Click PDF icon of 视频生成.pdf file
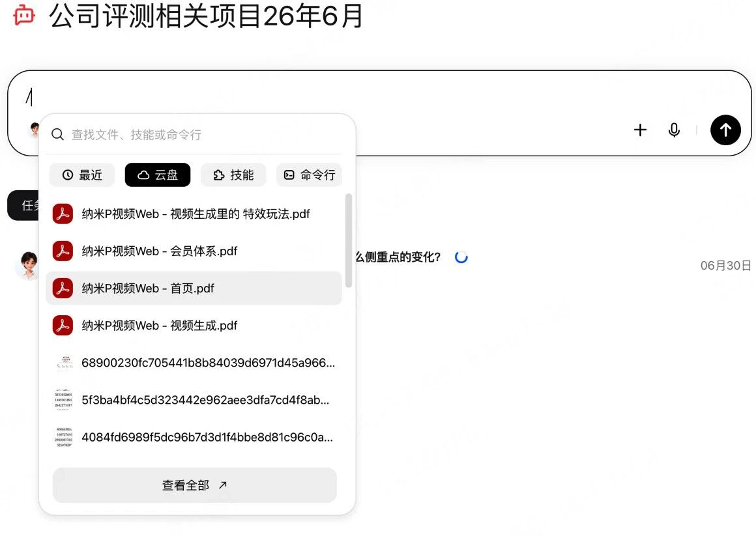Image resolution: width=756 pixels, height=536 pixels. [63, 326]
